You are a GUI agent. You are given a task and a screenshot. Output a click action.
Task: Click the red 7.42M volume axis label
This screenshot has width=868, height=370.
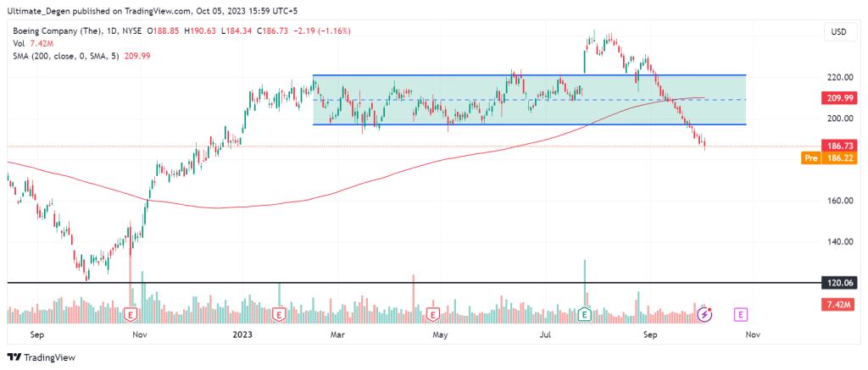coord(838,305)
